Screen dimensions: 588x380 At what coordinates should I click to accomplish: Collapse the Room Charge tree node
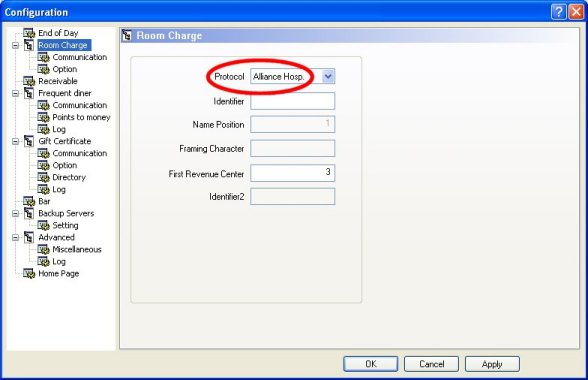pos(15,45)
